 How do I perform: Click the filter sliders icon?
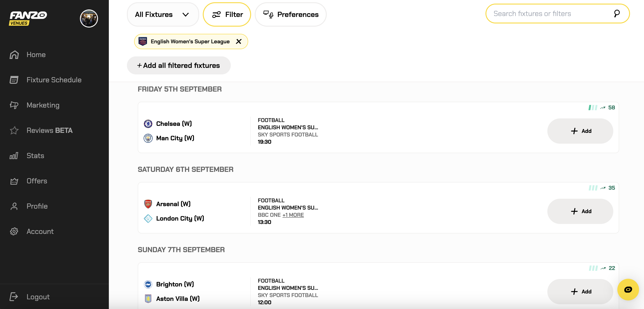pos(216,14)
